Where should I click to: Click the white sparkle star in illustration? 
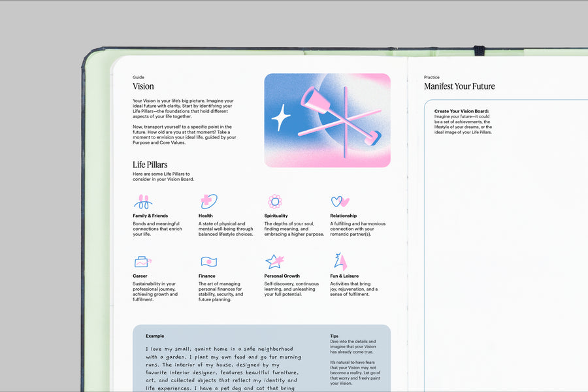tap(281, 118)
